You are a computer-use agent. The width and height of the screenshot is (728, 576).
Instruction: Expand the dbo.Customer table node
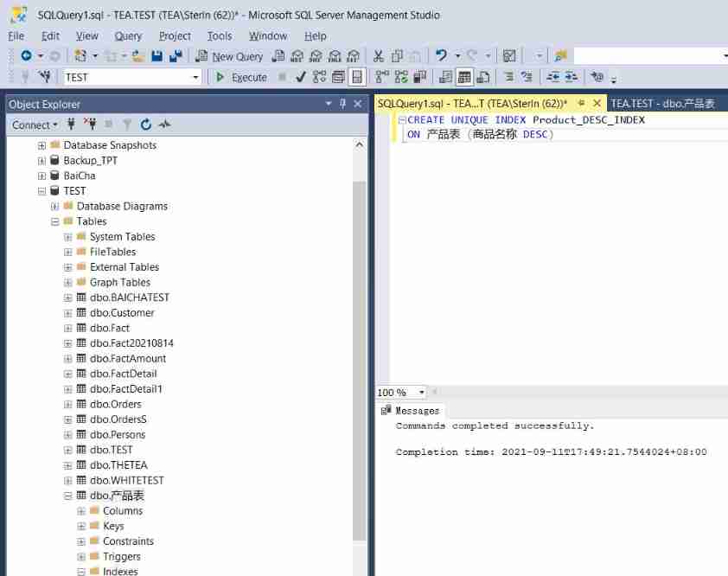click(67, 314)
